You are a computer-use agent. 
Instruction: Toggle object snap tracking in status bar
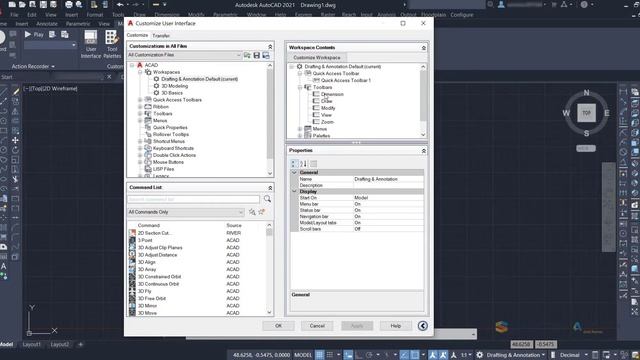[404, 355]
